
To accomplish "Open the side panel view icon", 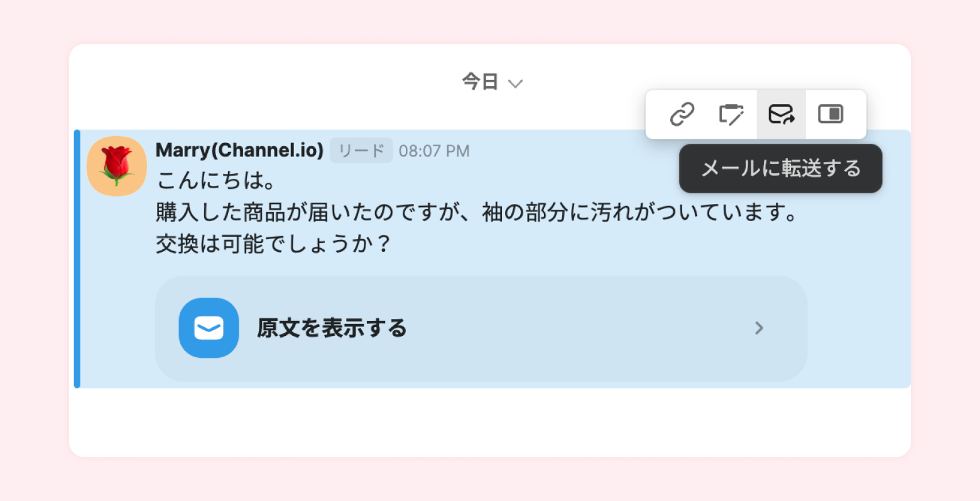I will [830, 114].
